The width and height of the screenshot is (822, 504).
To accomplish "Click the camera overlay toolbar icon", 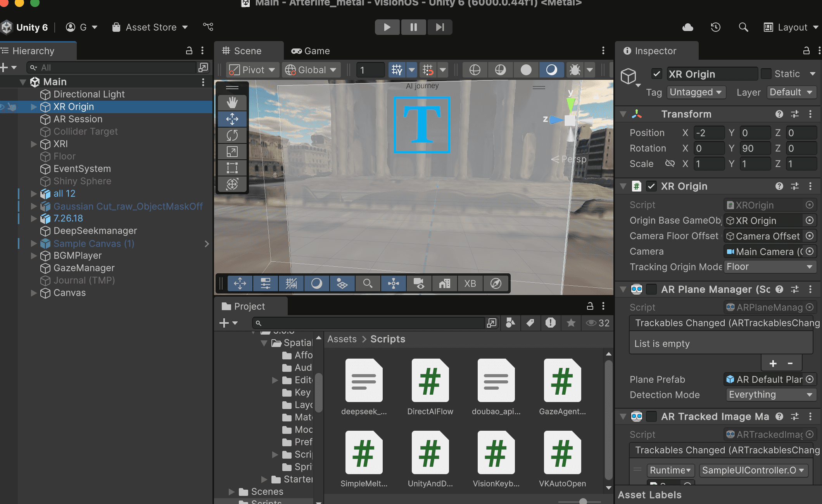I will pos(419,283).
